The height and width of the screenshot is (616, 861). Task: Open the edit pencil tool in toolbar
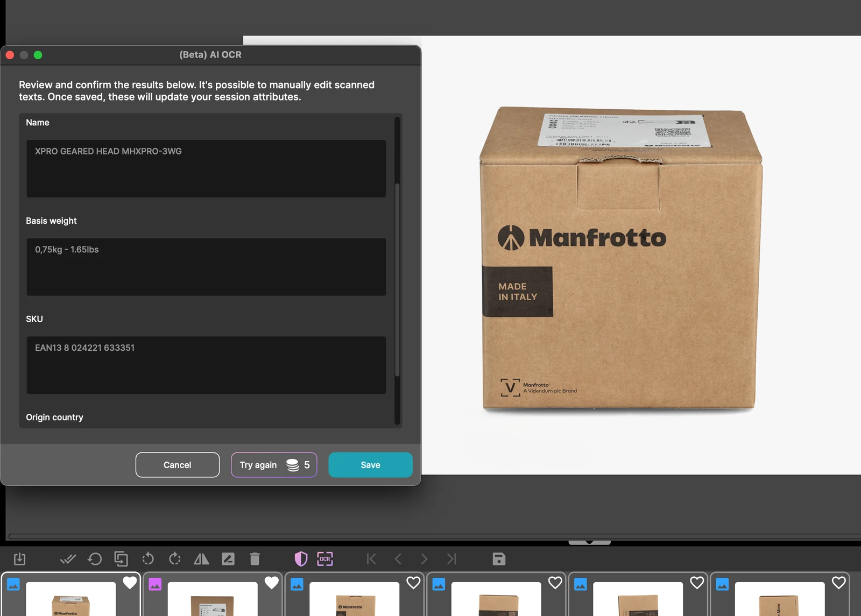coord(228,559)
